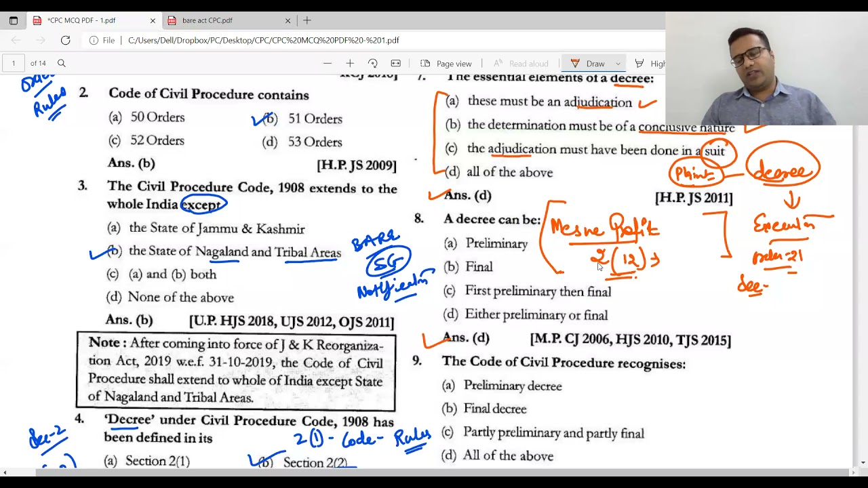The width and height of the screenshot is (868, 488).
Task: Click the address bar file path
Action: pos(264,41)
